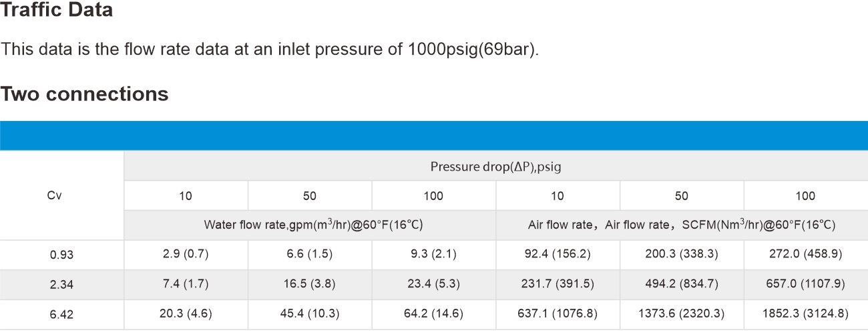868x331 pixels.
Task: Click the 92.4 (156.2) air flow cell
Action: pyautogui.click(x=558, y=255)
